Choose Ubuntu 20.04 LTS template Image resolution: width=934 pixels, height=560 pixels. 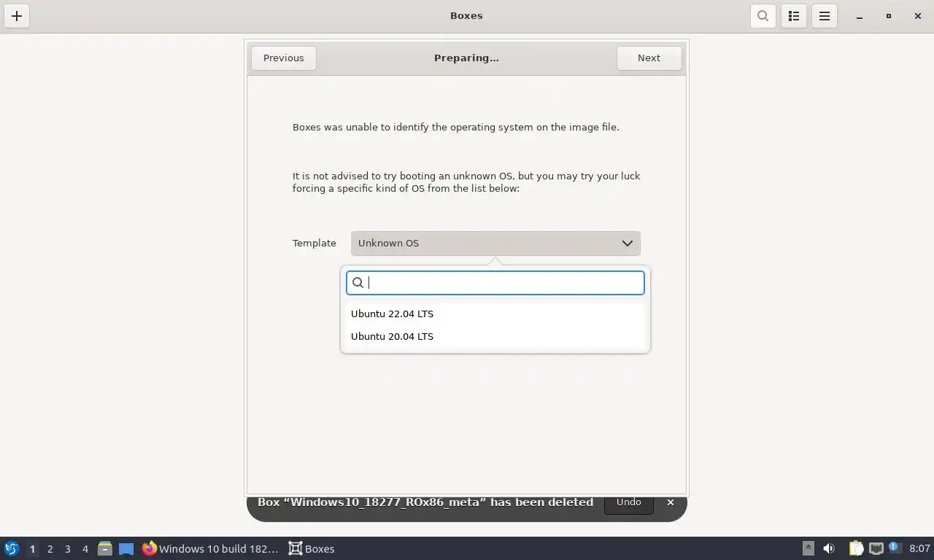[x=495, y=336]
